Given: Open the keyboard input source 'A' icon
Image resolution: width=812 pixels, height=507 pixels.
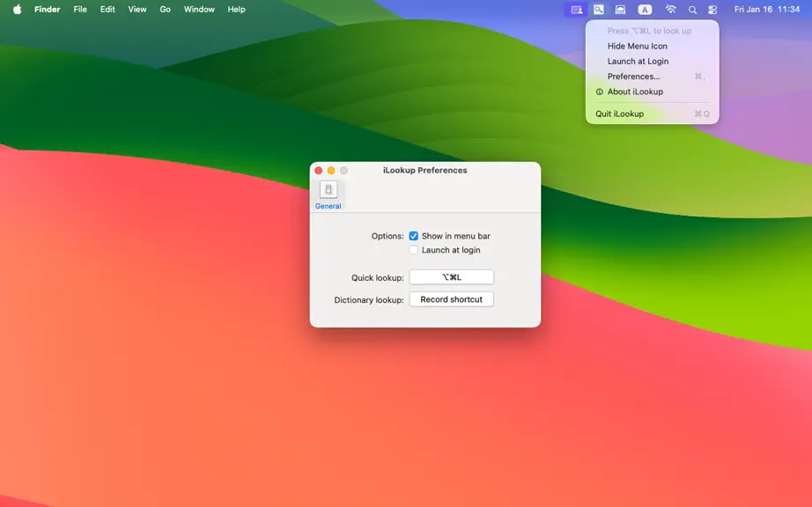Looking at the screenshot, I should 644,10.
